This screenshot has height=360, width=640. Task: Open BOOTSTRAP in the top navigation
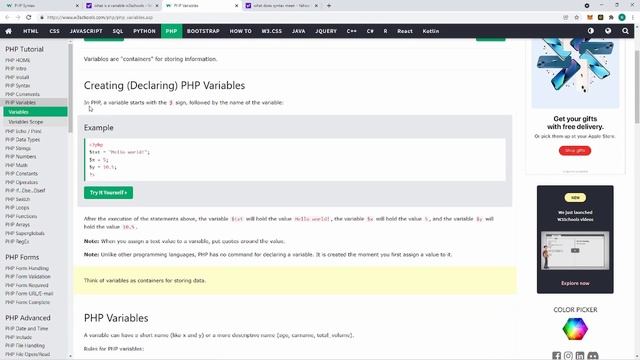coord(203,31)
